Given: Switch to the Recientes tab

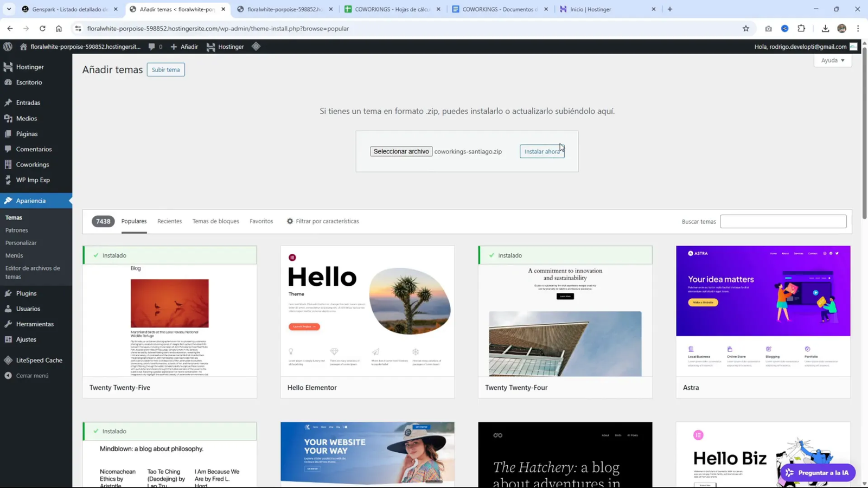Looking at the screenshot, I should pyautogui.click(x=169, y=221).
